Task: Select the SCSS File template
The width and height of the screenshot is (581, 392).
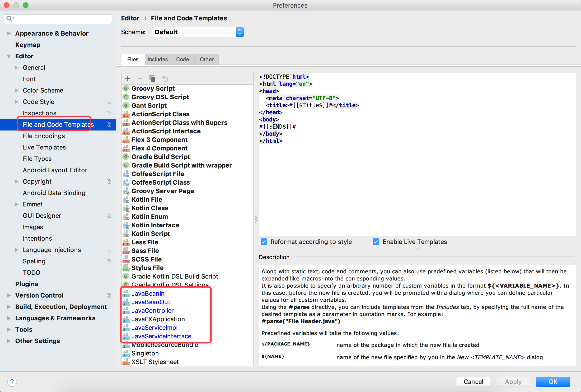Action: pyautogui.click(x=146, y=260)
